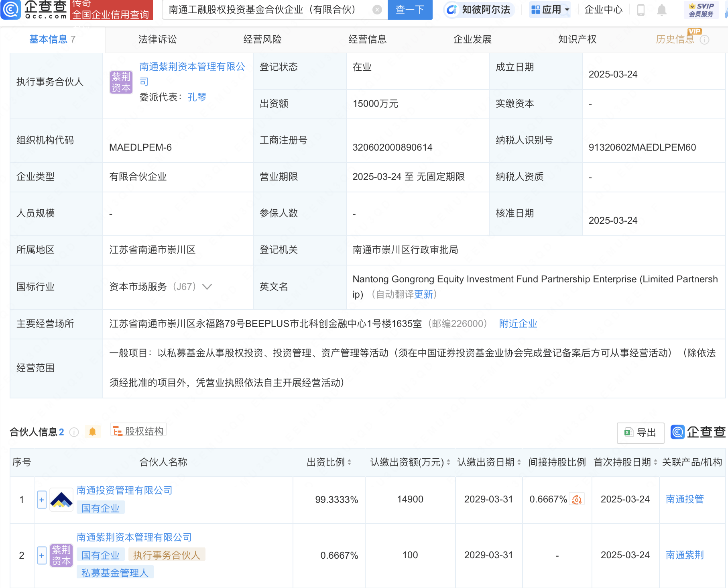Click 更新 link beside auto translation
The image size is (728, 588).
pyautogui.click(x=424, y=294)
